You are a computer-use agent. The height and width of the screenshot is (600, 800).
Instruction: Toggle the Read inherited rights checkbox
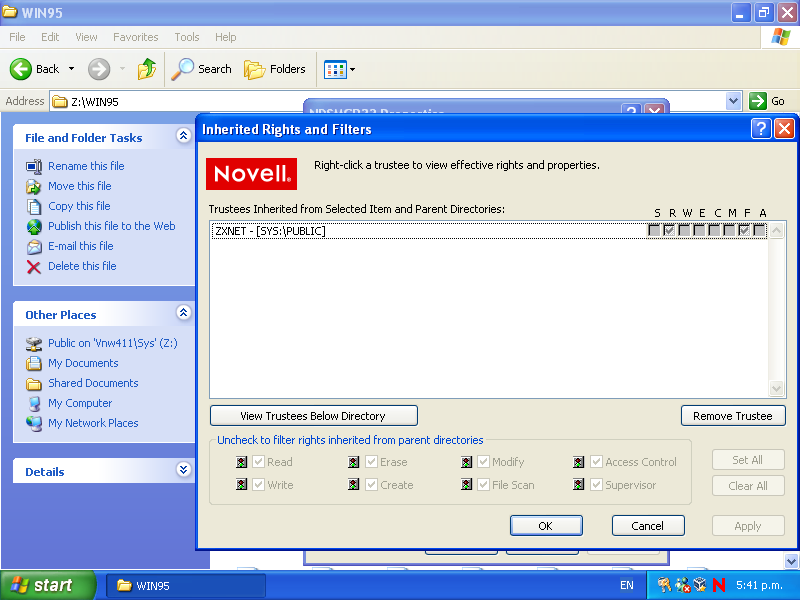[x=258, y=462]
